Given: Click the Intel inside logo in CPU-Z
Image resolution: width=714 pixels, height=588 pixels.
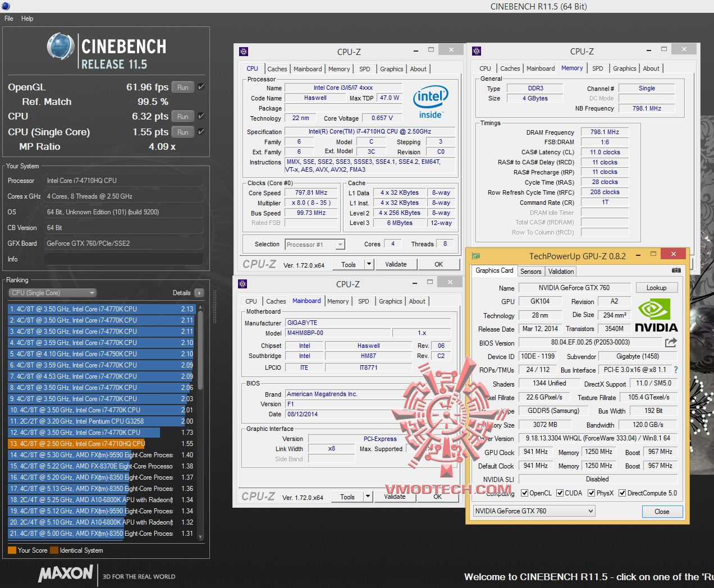Looking at the screenshot, I should [431, 103].
